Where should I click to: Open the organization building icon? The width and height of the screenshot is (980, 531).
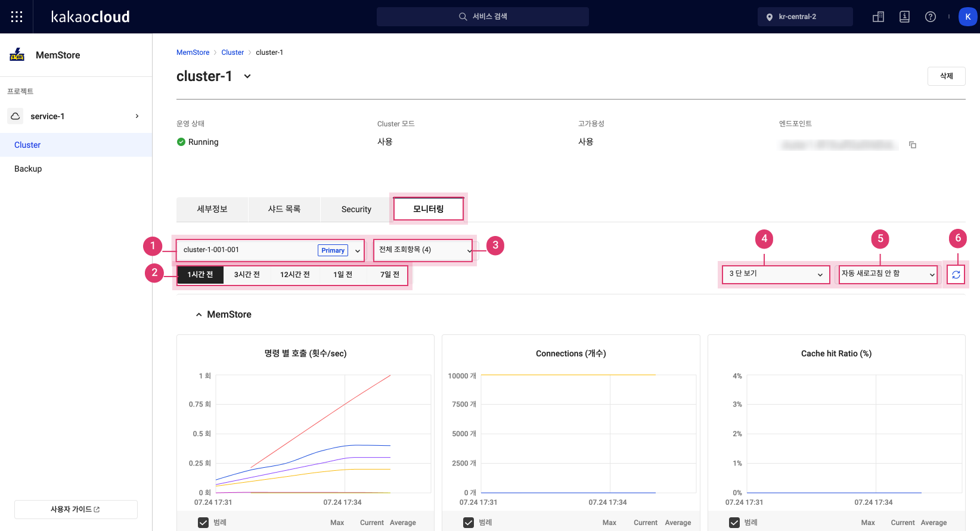878,17
